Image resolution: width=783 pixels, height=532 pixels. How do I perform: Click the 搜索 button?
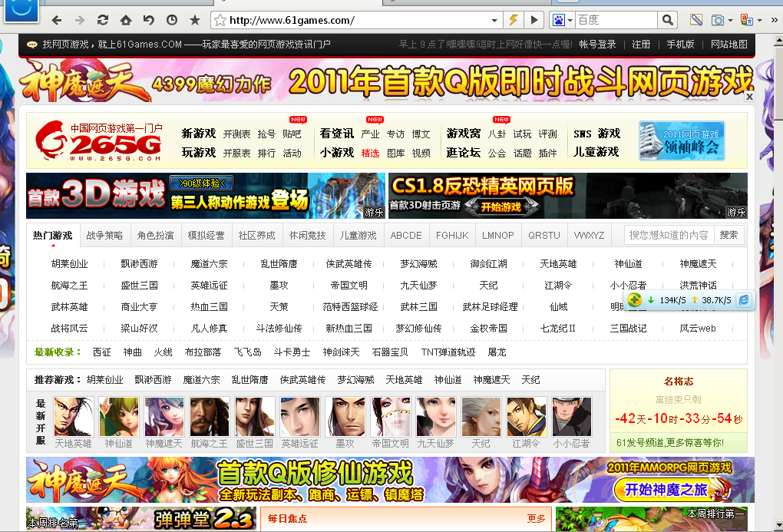(728, 235)
